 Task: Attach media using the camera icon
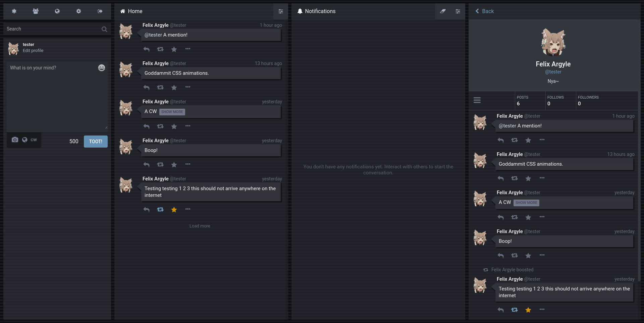(15, 140)
